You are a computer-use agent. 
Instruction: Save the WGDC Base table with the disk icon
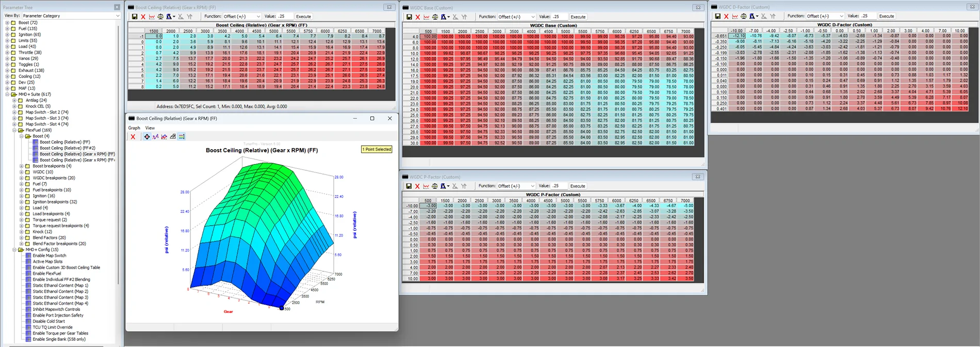click(409, 17)
